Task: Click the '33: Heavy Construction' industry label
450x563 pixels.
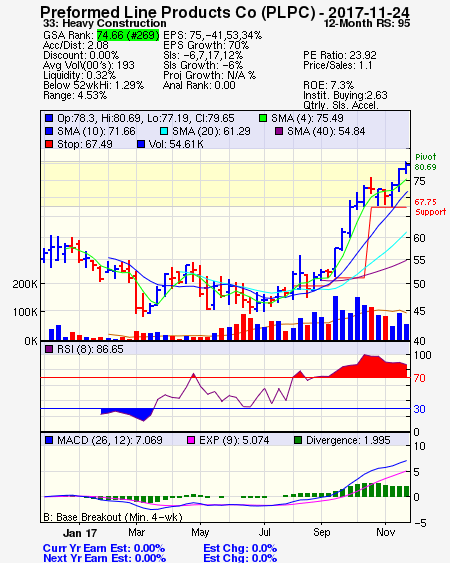Action: [x=105, y=23]
